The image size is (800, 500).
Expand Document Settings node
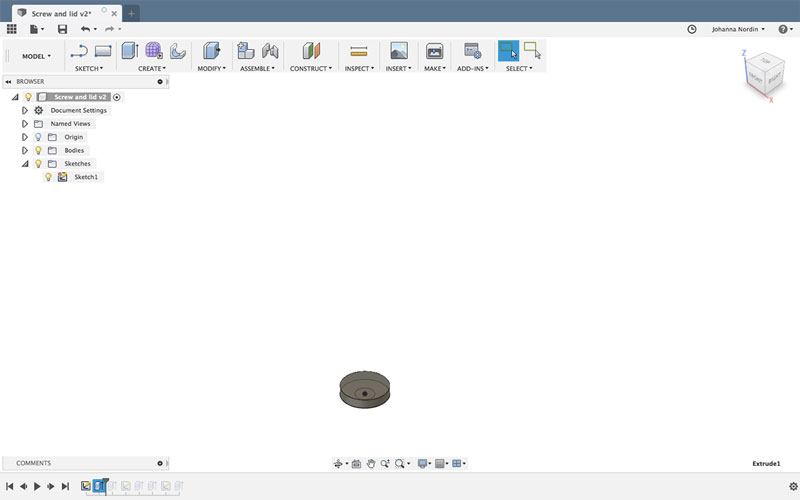[x=24, y=110]
